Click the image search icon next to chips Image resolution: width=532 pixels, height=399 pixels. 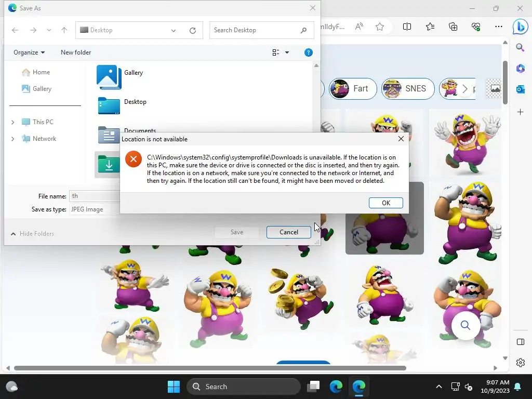pos(495,89)
